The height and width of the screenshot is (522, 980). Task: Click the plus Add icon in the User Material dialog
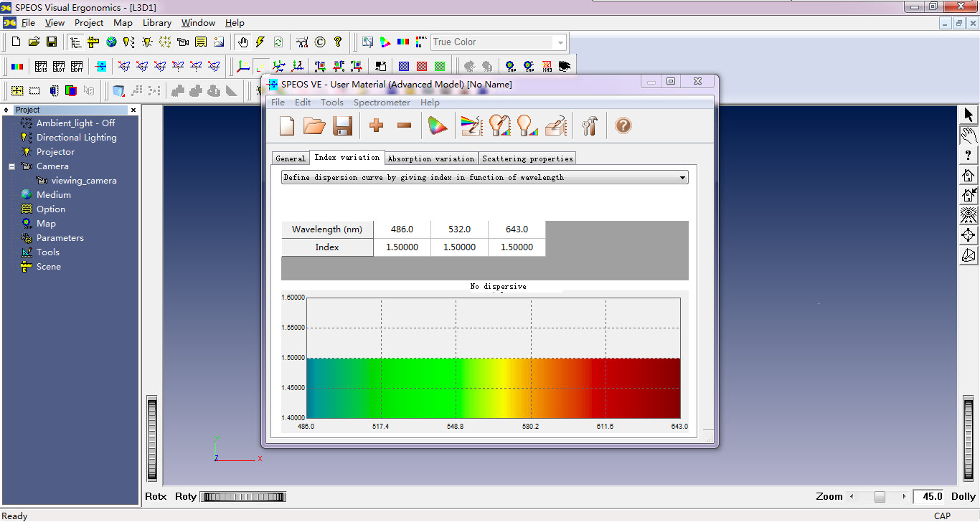(x=376, y=126)
